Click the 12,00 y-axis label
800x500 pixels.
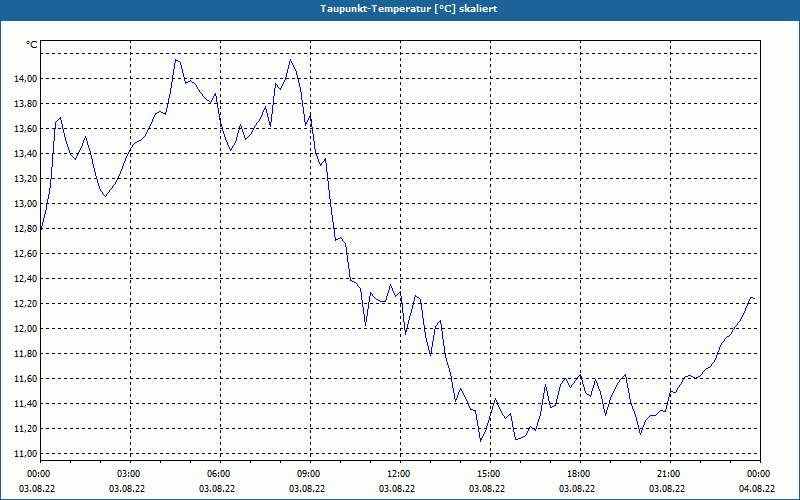point(27,329)
